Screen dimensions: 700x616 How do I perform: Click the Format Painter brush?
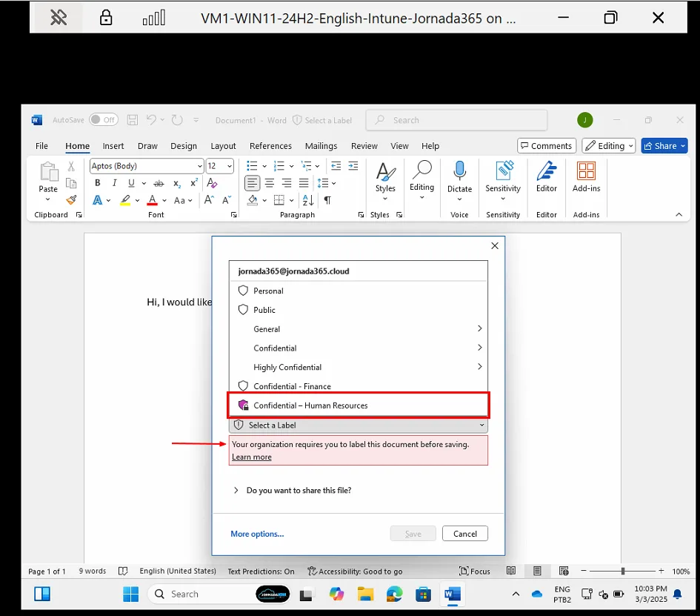[x=71, y=199]
